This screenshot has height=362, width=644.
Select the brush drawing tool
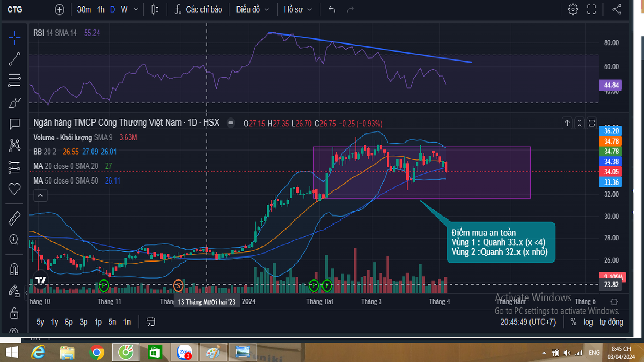pyautogui.click(x=15, y=103)
